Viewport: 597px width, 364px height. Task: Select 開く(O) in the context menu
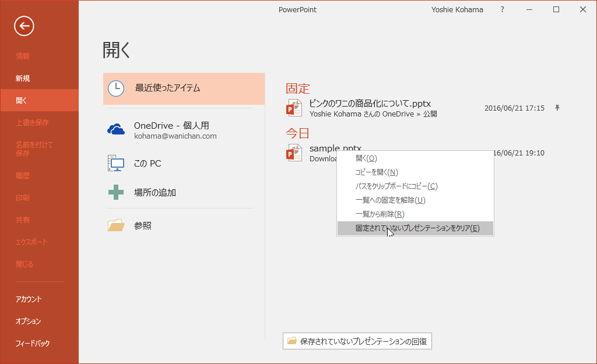415,158
